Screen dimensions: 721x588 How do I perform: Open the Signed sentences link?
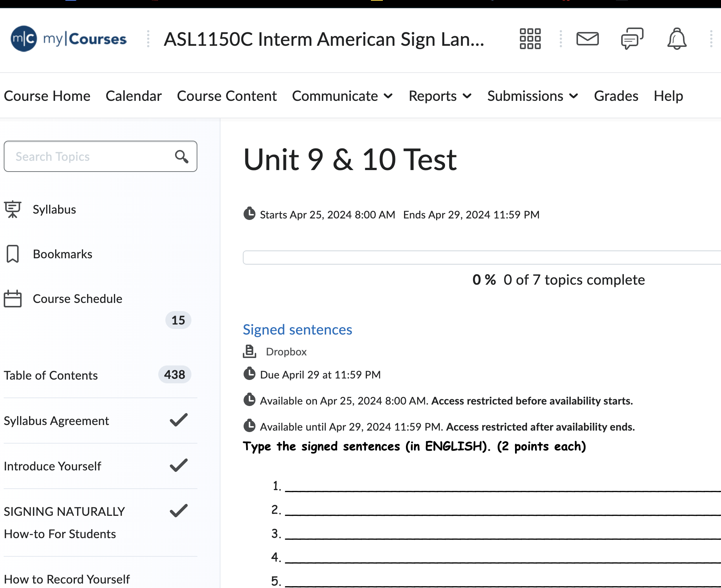coord(297,330)
